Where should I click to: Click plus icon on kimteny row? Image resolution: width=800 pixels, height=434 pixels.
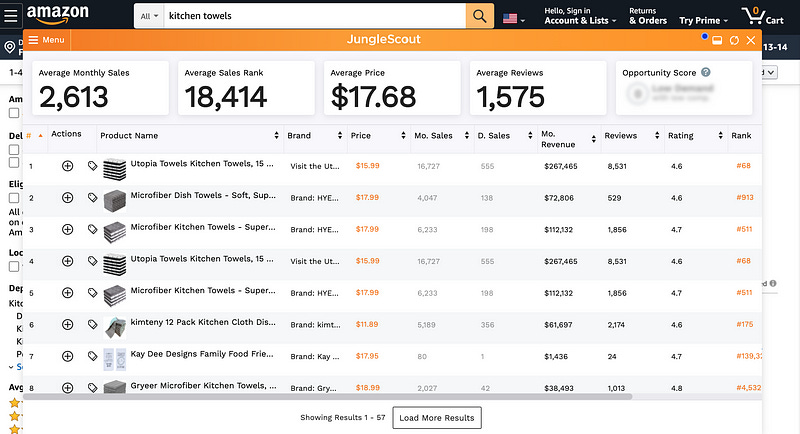pyautogui.click(x=67, y=324)
